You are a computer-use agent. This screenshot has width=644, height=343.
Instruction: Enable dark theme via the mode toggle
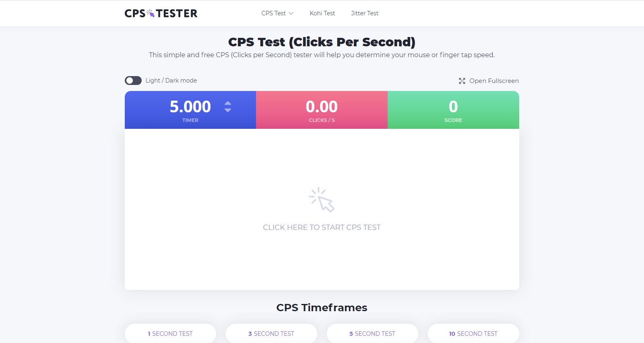pyautogui.click(x=133, y=81)
